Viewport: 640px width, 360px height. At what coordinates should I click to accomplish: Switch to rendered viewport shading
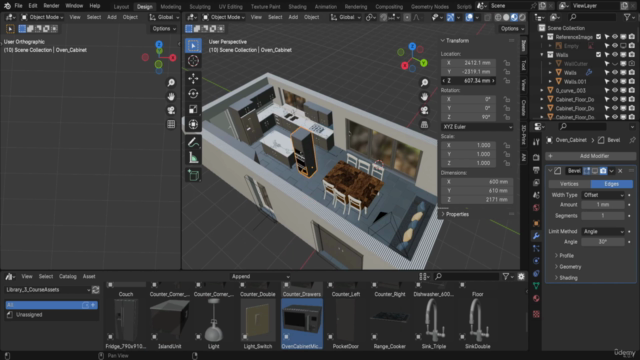pyautogui.click(x=522, y=18)
